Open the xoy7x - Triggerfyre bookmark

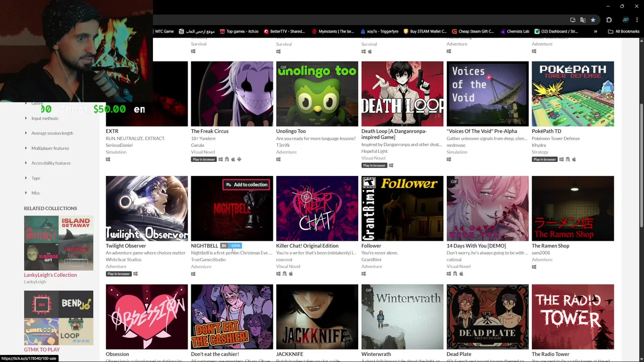click(x=379, y=31)
